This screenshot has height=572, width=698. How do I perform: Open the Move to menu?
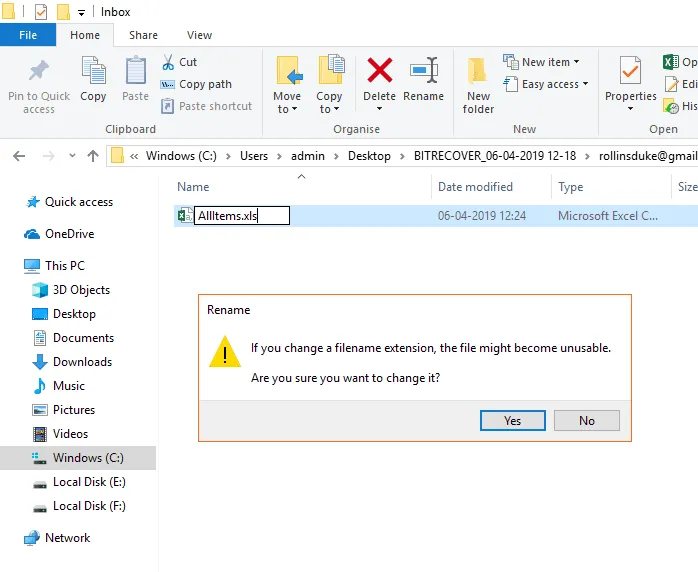pos(287,85)
